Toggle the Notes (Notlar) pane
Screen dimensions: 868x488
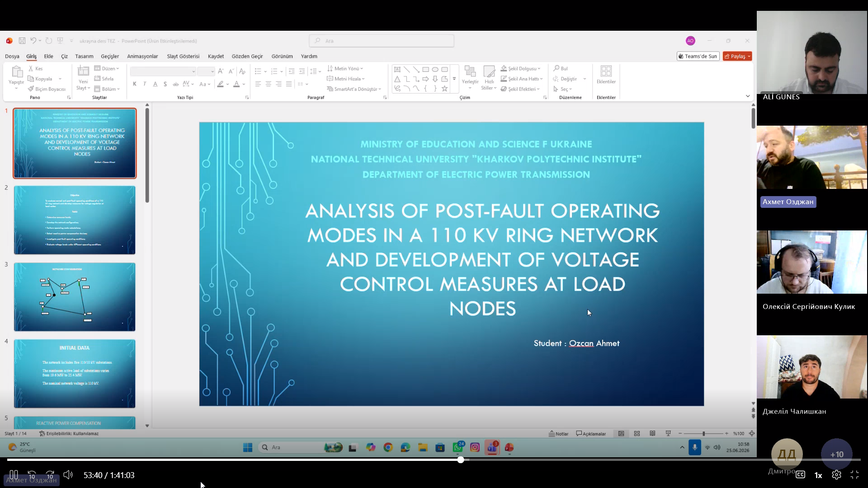pyautogui.click(x=559, y=433)
